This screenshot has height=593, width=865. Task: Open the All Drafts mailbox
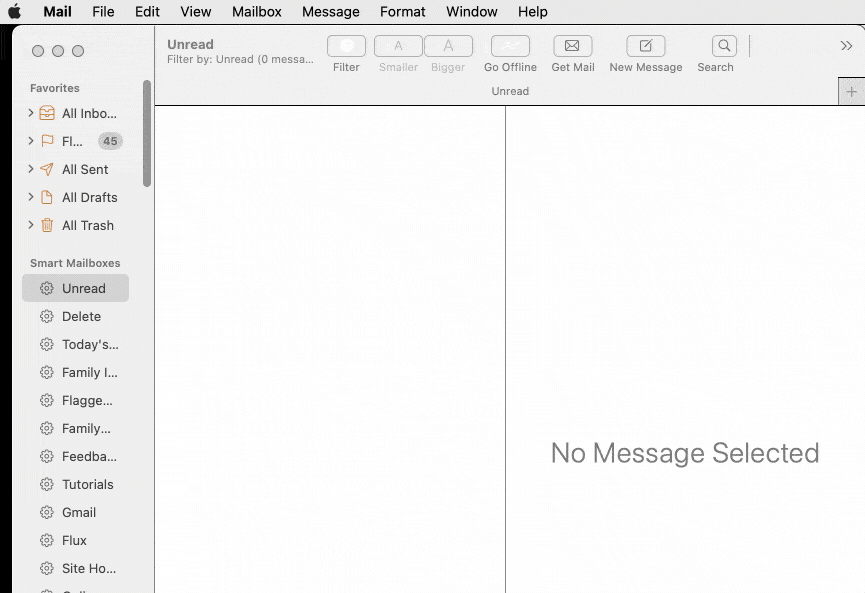[x=76, y=197]
